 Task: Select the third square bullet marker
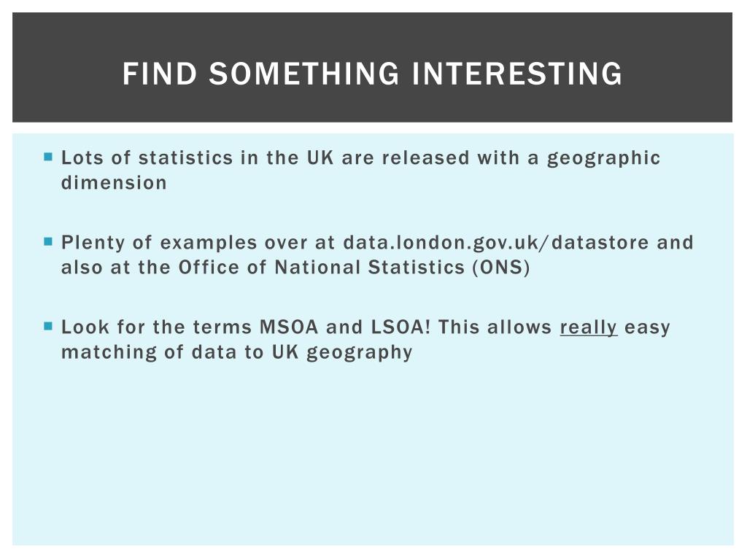[48, 326]
